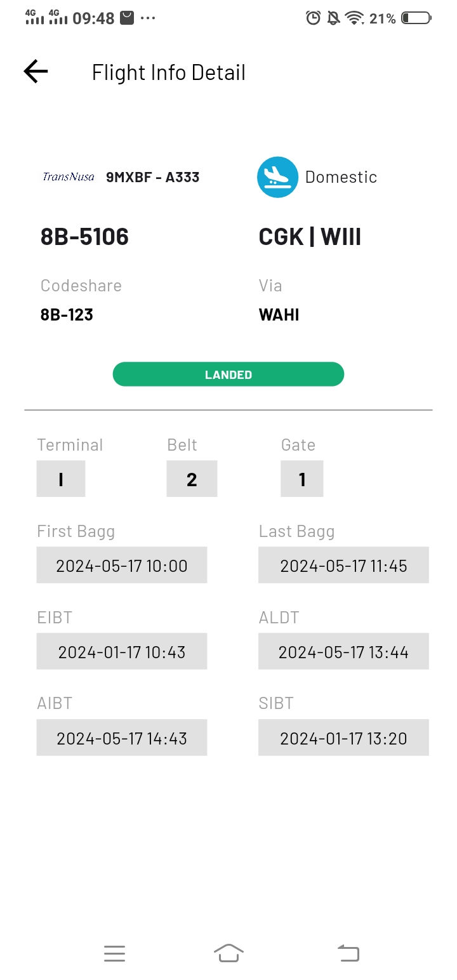Screen dimensions: 457x980
Task: Tap the ALDT date field 2024-05-17 13:44
Action: [343, 651]
